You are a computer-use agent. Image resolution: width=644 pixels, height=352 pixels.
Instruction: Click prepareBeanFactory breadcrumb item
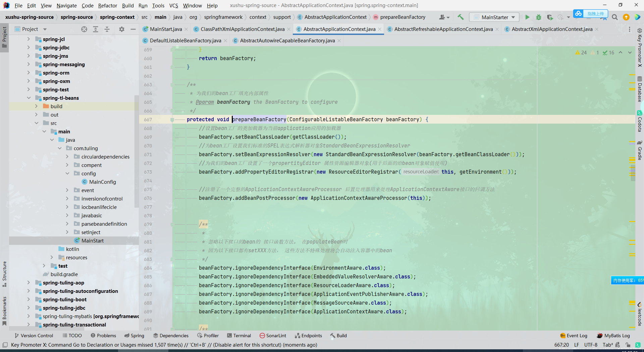tap(399, 17)
